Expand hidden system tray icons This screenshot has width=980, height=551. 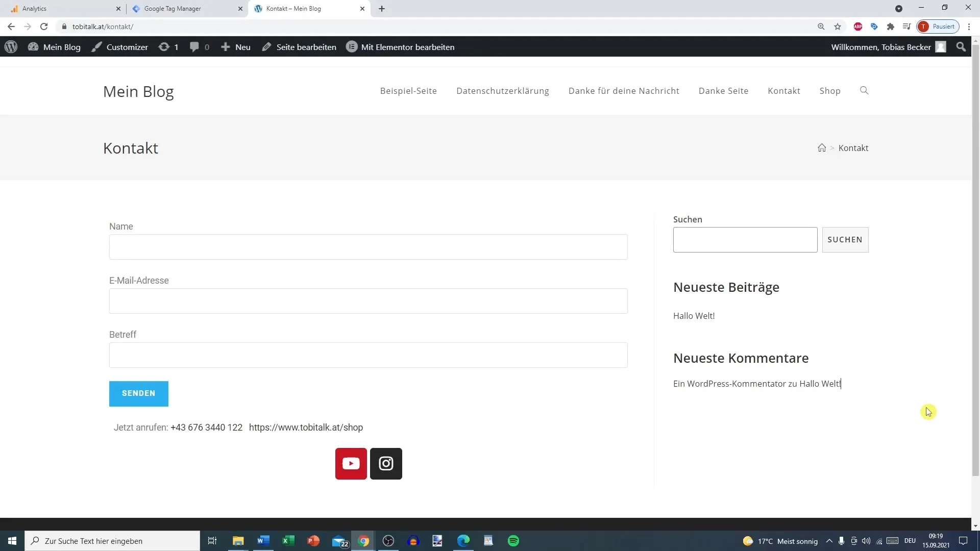pyautogui.click(x=829, y=541)
